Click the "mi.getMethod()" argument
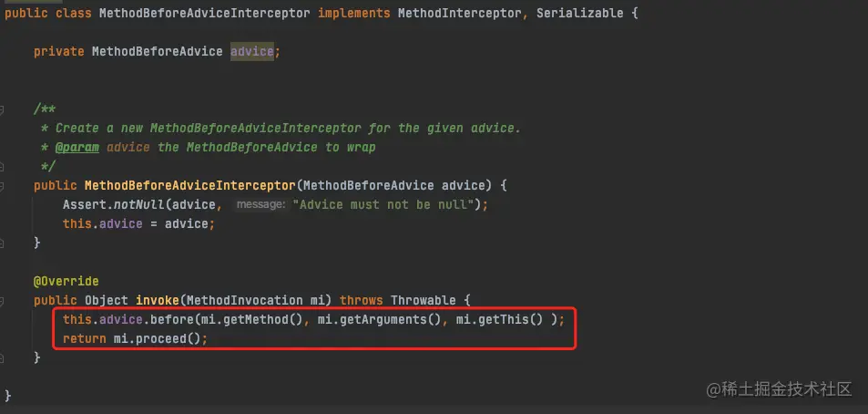The image size is (868, 414). click(x=252, y=320)
